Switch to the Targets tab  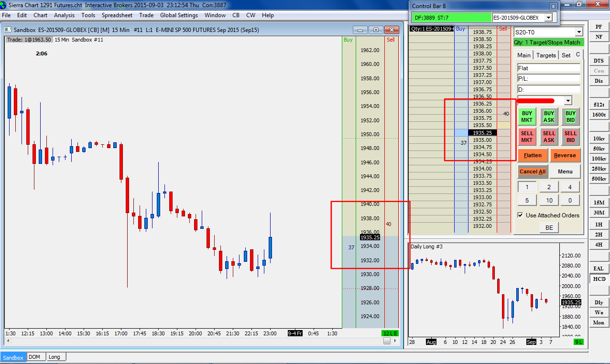(x=545, y=55)
